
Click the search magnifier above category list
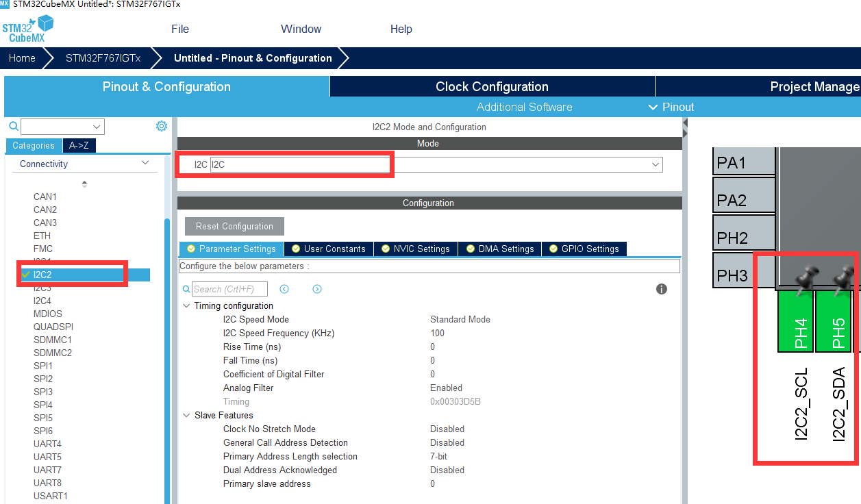14,127
